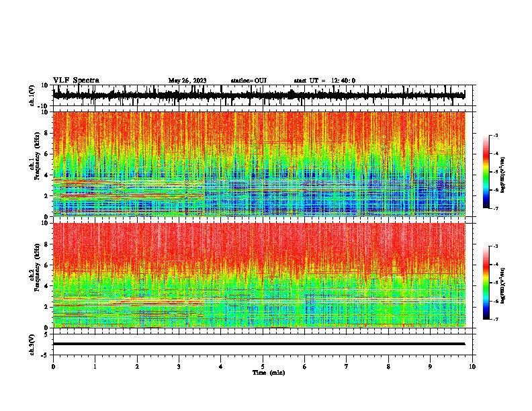The height and width of the screenshot is (411, 532).
Task: Click the flat ch.3 voltage trace
Action: click(259, 344)
